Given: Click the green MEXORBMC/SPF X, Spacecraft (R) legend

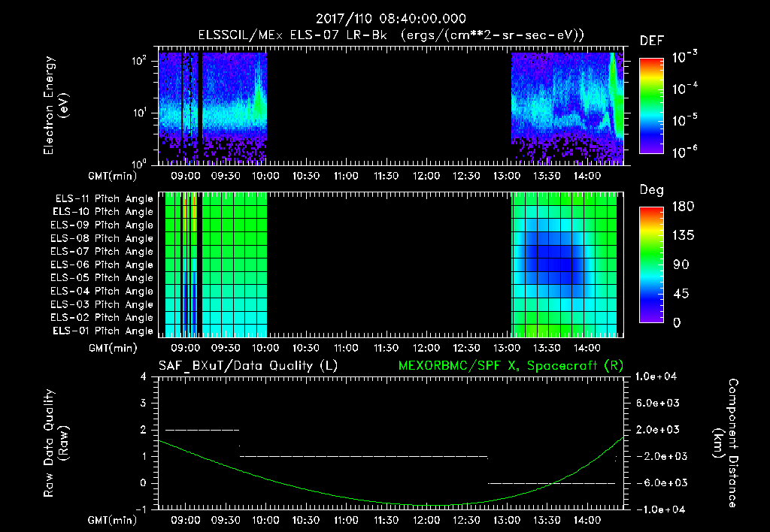Looking at the screenshot, I should 511,366.
